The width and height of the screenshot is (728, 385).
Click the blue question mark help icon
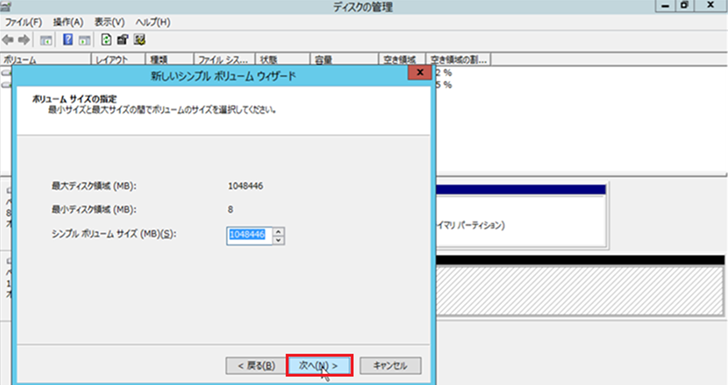pos(68,40)
